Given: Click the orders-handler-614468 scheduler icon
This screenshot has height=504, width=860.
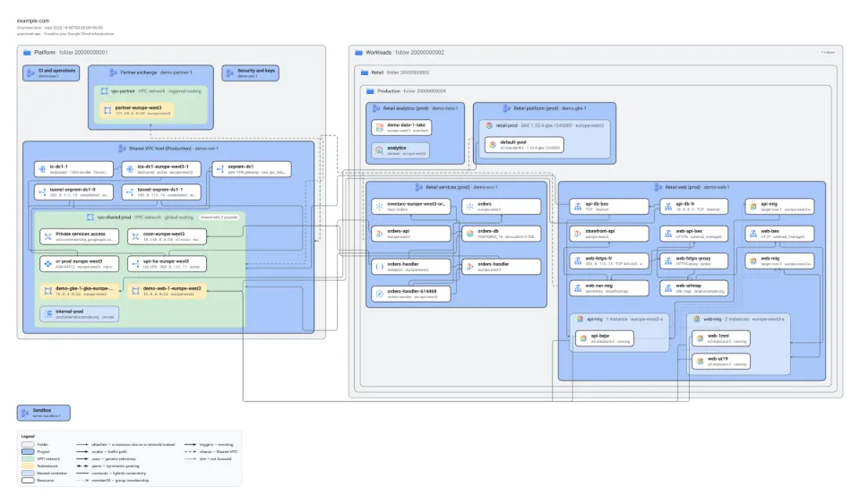Looking at the screenshot, I should tap(379, 295).
